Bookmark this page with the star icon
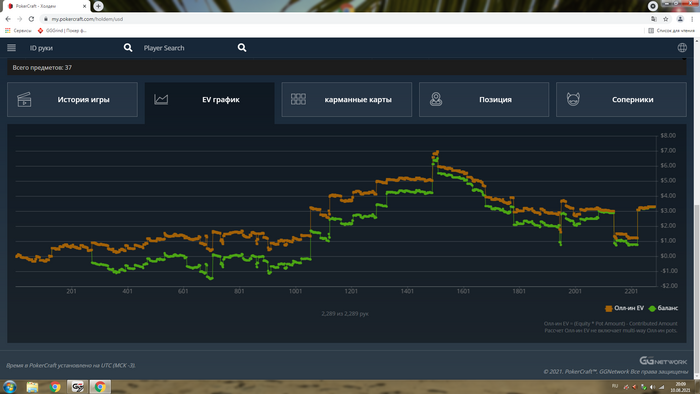 [666, 19]
